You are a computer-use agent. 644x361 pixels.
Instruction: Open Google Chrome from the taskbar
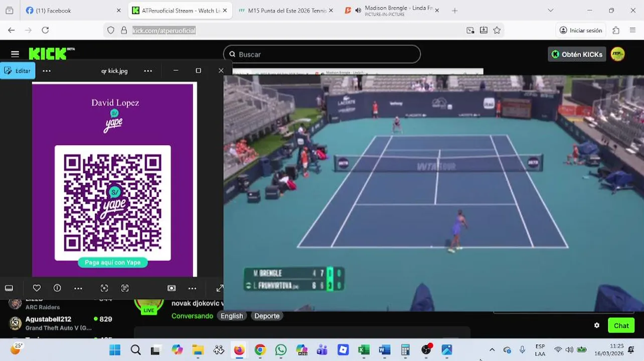pos(260,350)
